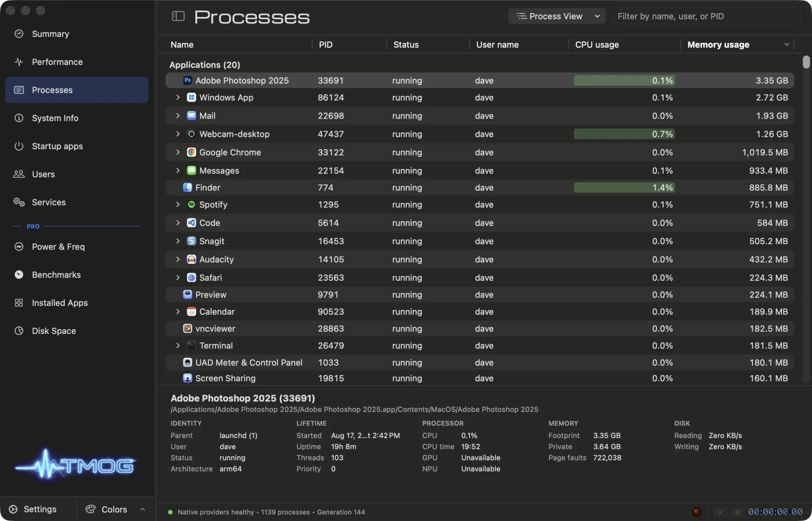Click the vncviewer app icon
The image size is (812, 521).
pyautogui.click(x=188, y=329)
